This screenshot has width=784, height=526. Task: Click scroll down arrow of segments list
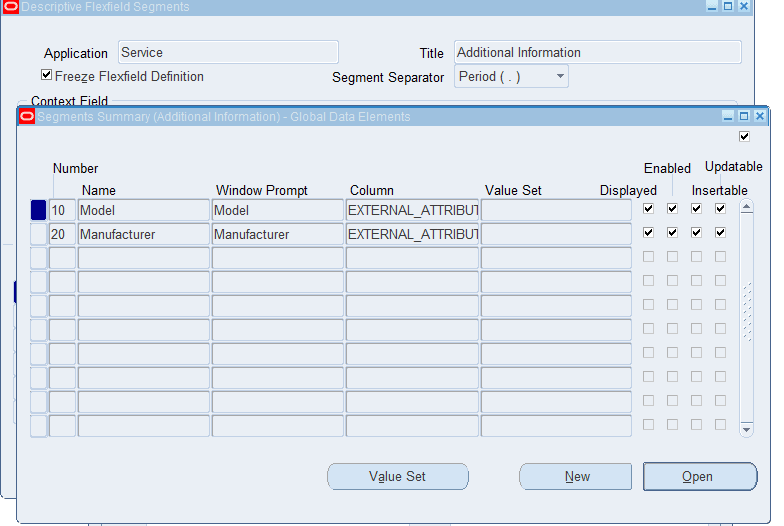tap(746, 428)
